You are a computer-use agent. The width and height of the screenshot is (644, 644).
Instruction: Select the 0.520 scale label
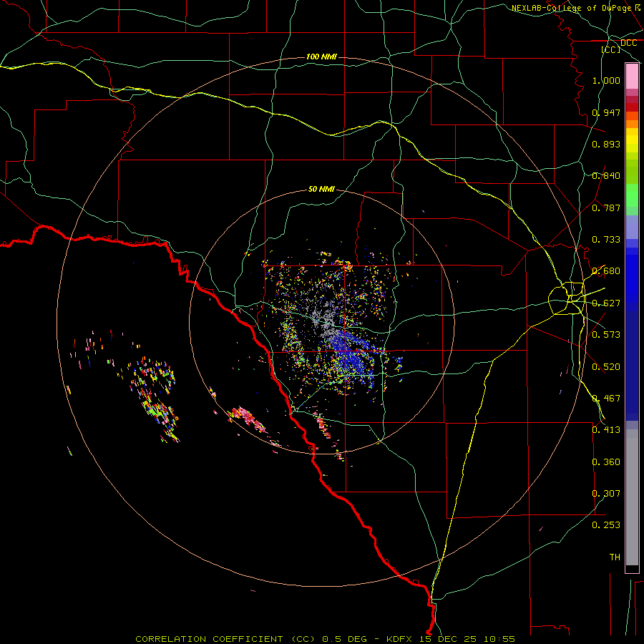click(606, 367)
